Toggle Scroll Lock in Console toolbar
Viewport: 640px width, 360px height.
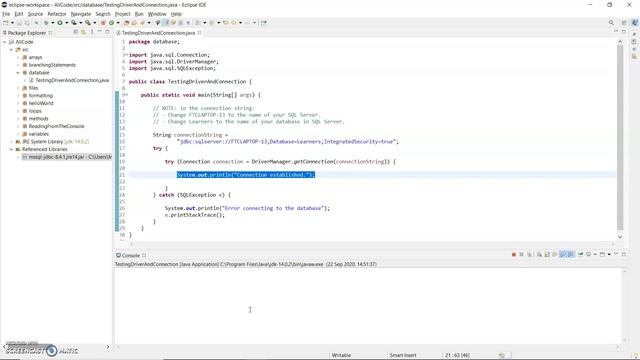547,254
